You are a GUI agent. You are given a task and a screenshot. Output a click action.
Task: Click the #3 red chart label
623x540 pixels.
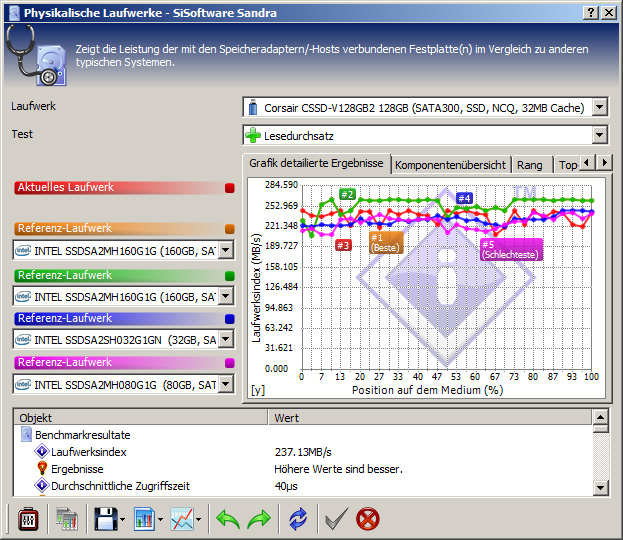pyautogui.click(x=343, y=246)
